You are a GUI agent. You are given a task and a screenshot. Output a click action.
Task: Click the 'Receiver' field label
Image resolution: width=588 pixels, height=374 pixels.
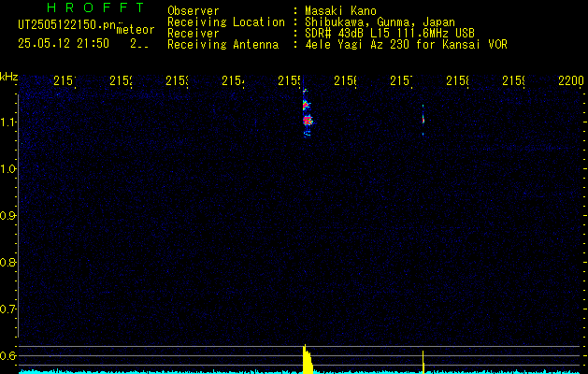point(194,34)
